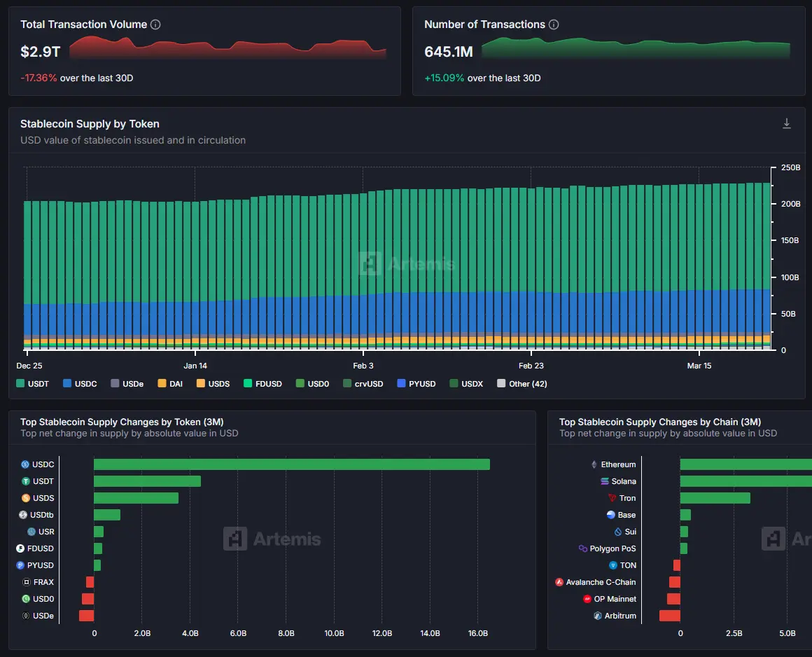Toggle Other (42) series in chart legend
This screenshot has width=812, height=657.
522,383
